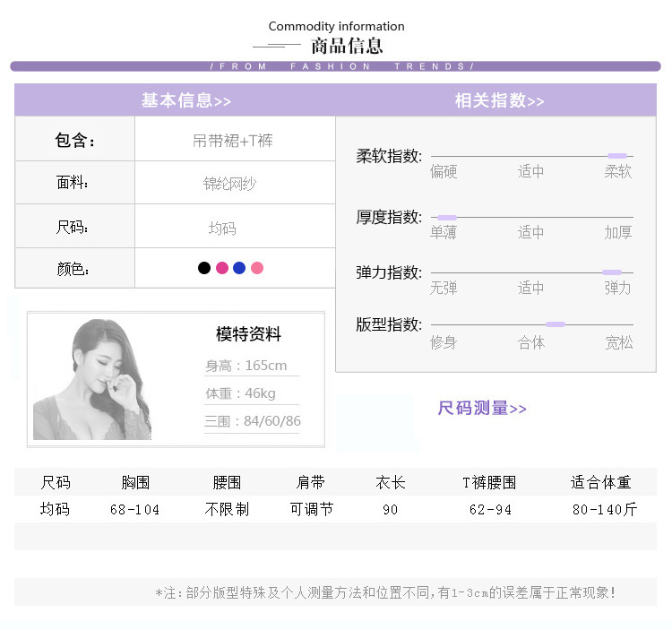672x630 pixels.
Task: Click the 柔软 scale label
Action: [618, 171]
